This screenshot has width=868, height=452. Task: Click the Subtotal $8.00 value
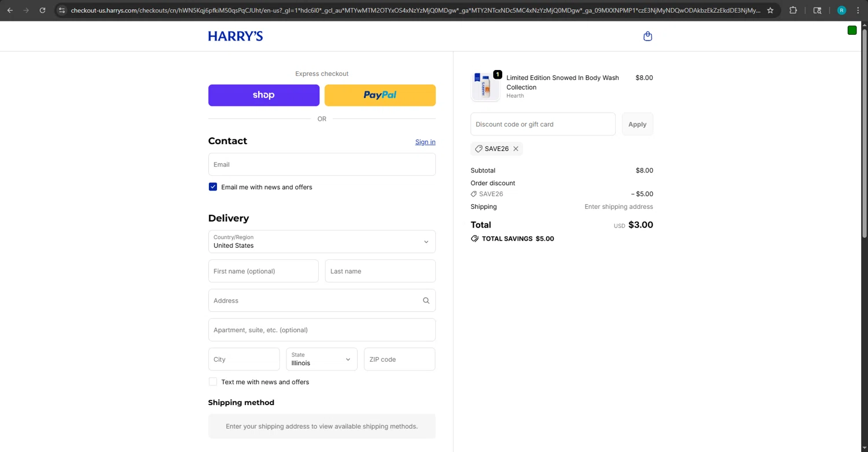pos(644,170)
